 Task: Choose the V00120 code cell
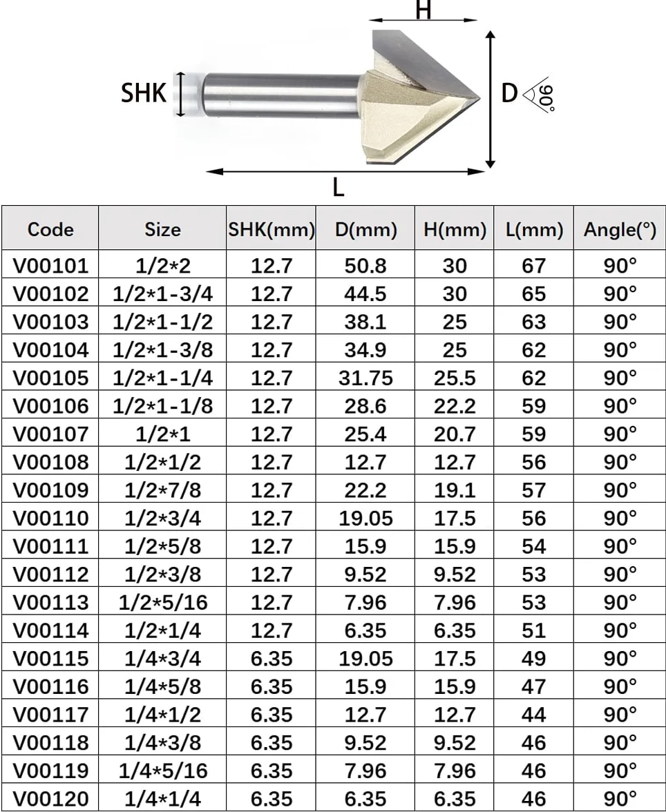[50, 799]
